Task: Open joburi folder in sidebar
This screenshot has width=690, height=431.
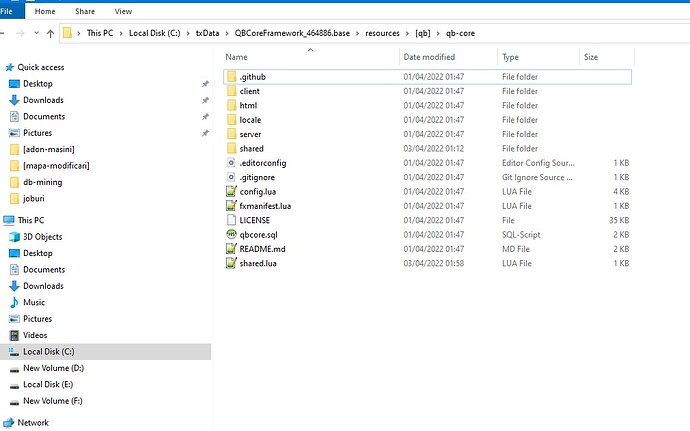Action: pos(34,199)
